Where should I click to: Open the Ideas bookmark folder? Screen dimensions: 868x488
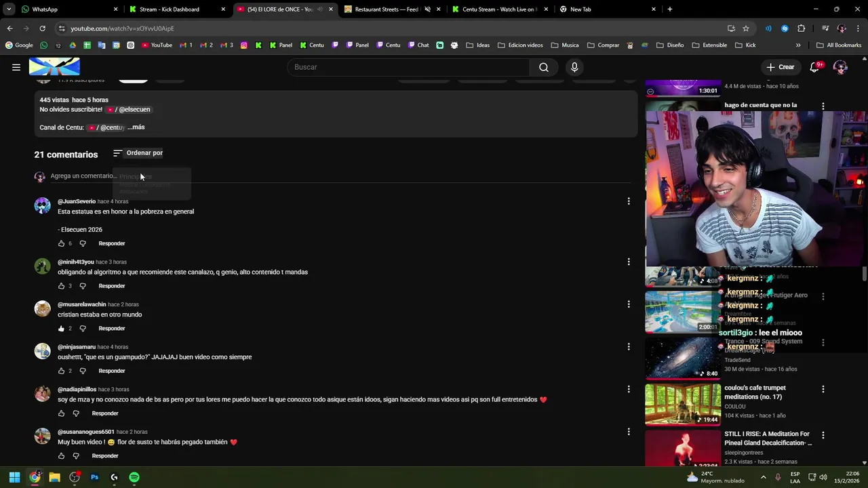(477, 45)
